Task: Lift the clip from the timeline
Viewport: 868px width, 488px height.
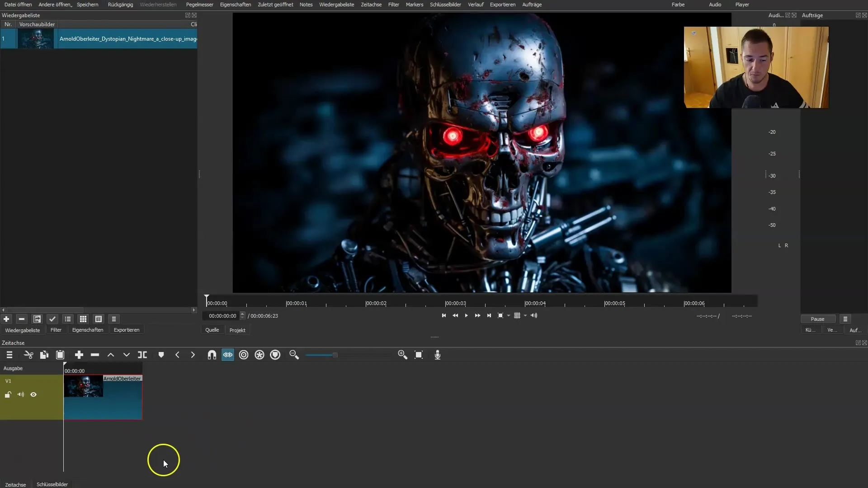Action: click(111, 355)
